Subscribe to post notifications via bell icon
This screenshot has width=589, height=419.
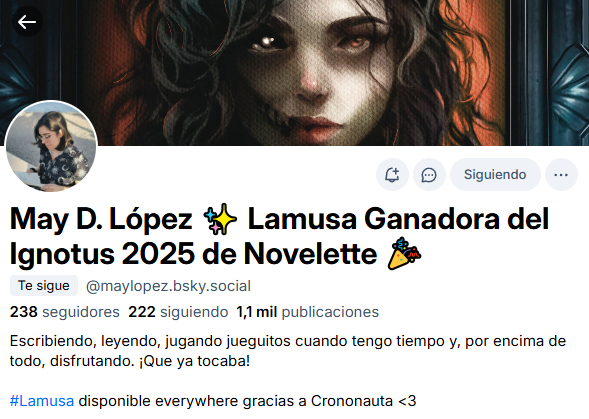click(392, 175)
